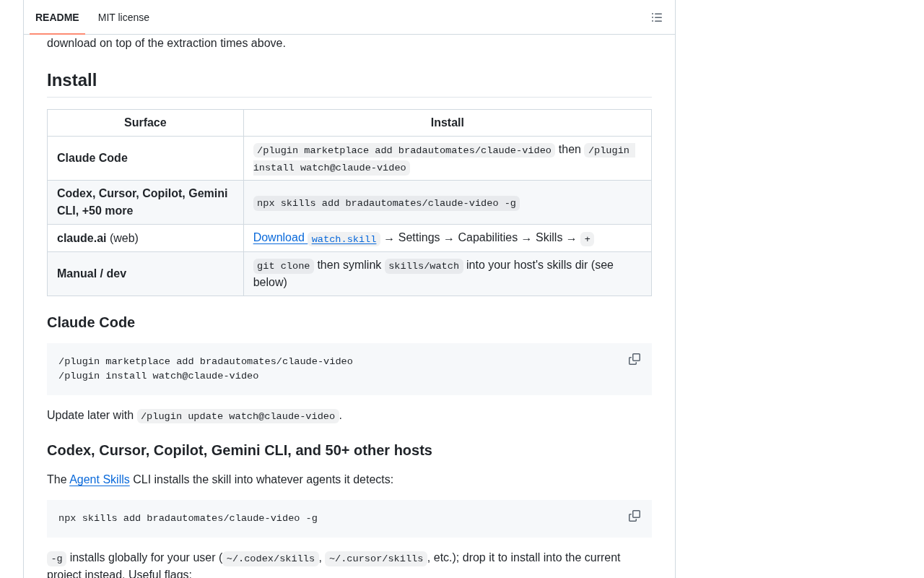Image resolution: width=924 pixels, height=578 pixels.
Task: Click the Claude Code table cell
Action: (x=145, y=158)
